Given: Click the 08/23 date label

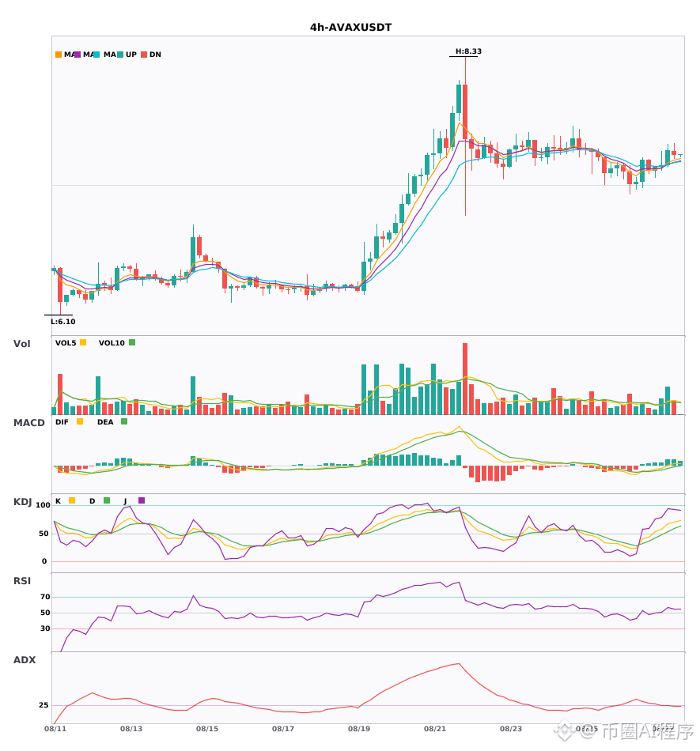Looking at the screenshot, I should click(511, 729).
